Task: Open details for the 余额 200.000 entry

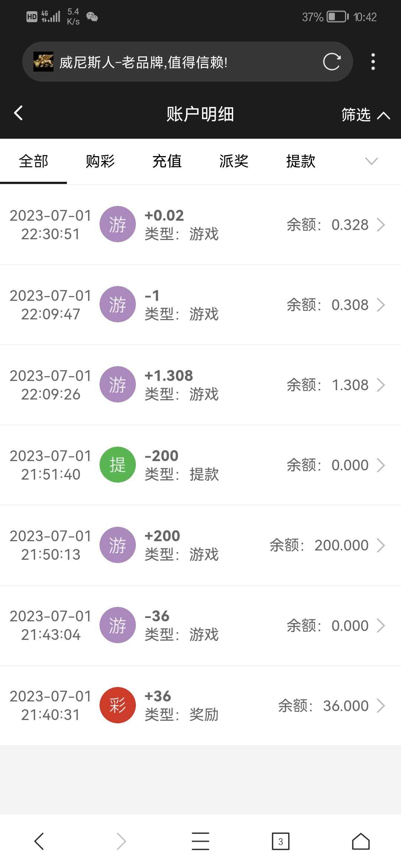Action: (381, 545)
